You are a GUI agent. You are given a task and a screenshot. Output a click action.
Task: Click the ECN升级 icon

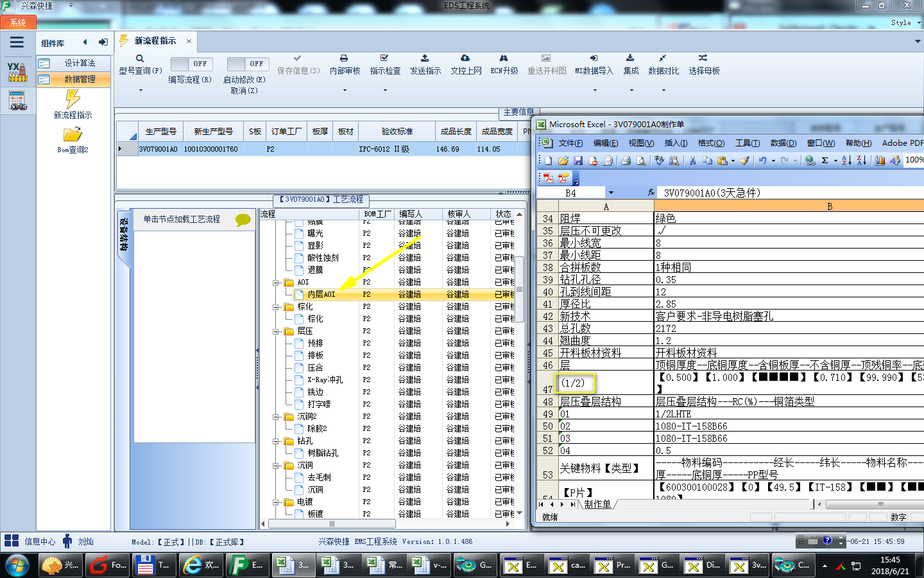pos(504,58)
